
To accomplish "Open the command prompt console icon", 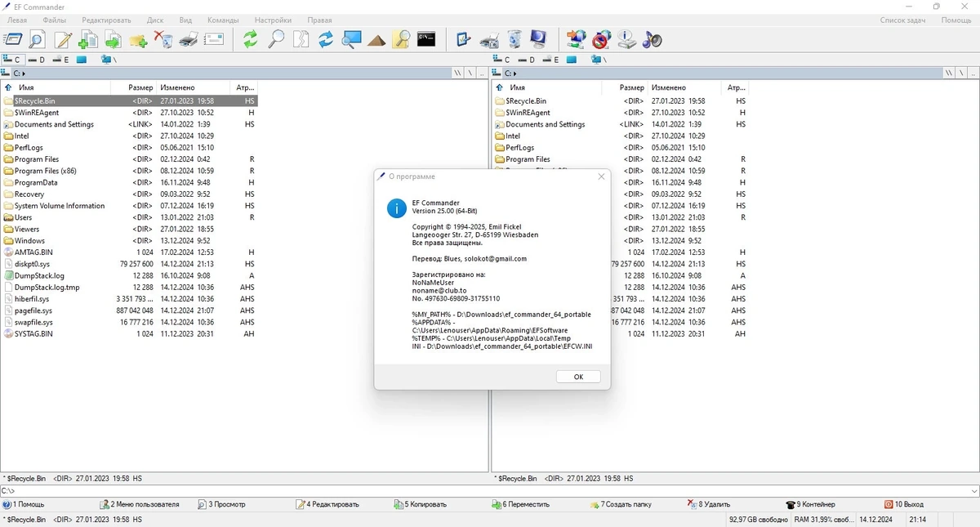I will 426,39.
